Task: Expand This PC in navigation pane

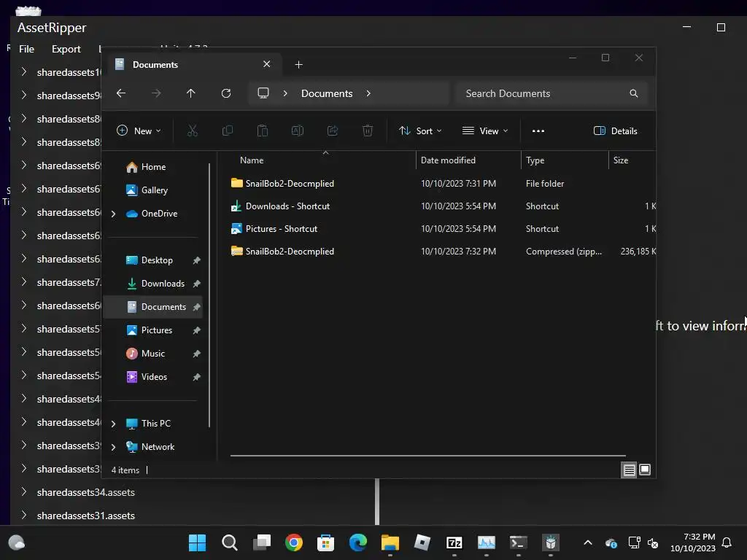Action: [113, 424]
